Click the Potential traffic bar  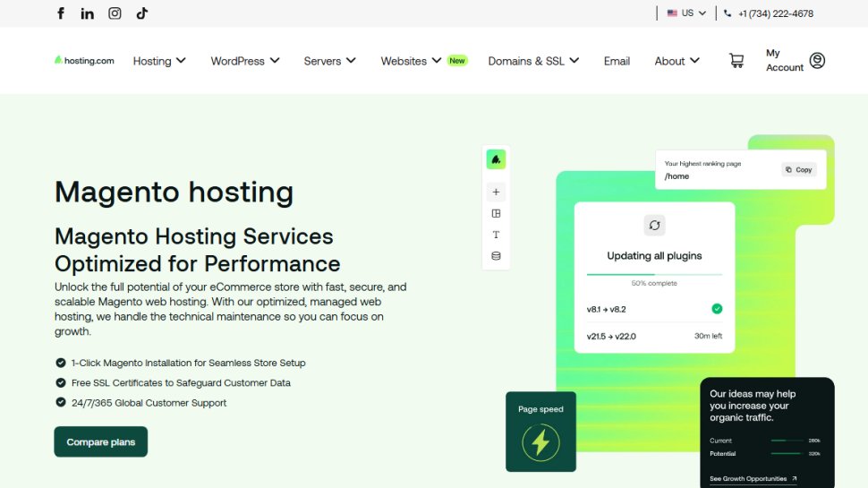pyautogui.click(x=787, y=453)
